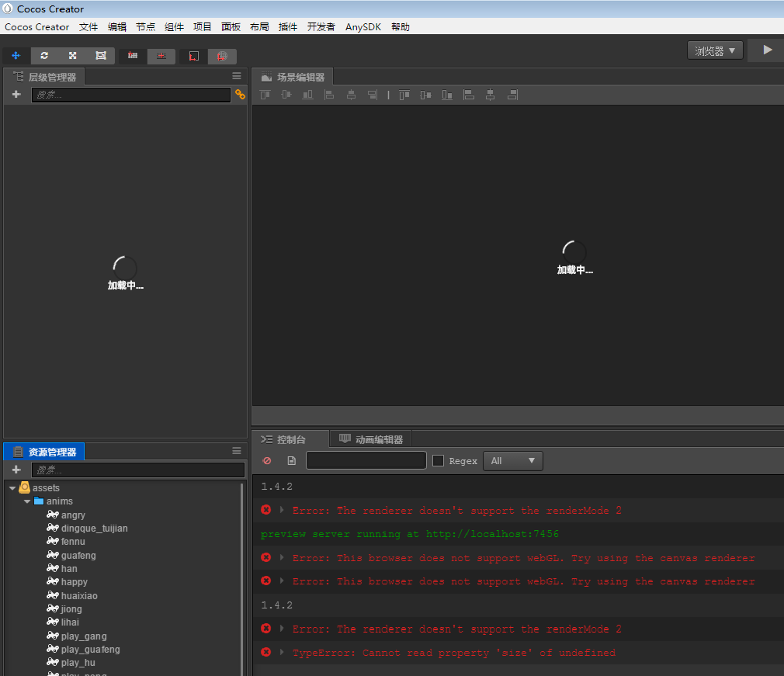Align nodes to vertical center
This screenshot has height=676, width=784.
click(x=286, y=95)
